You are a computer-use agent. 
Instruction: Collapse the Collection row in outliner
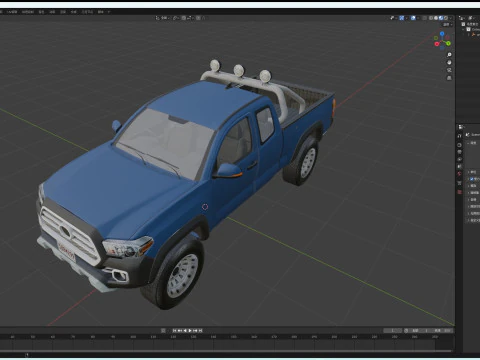coord(463,29)
